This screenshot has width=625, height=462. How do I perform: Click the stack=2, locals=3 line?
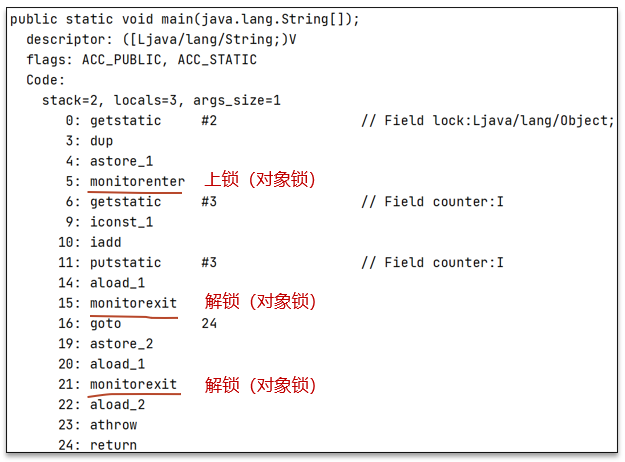click(161, 100)
